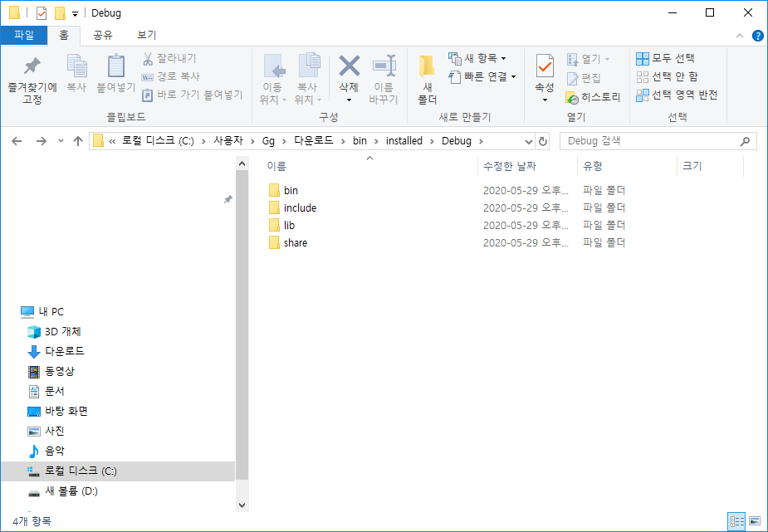Click 선택 영역 반전 (invert selection)
Viewport: 768px width, 532px height.
(x=677, y=95)
